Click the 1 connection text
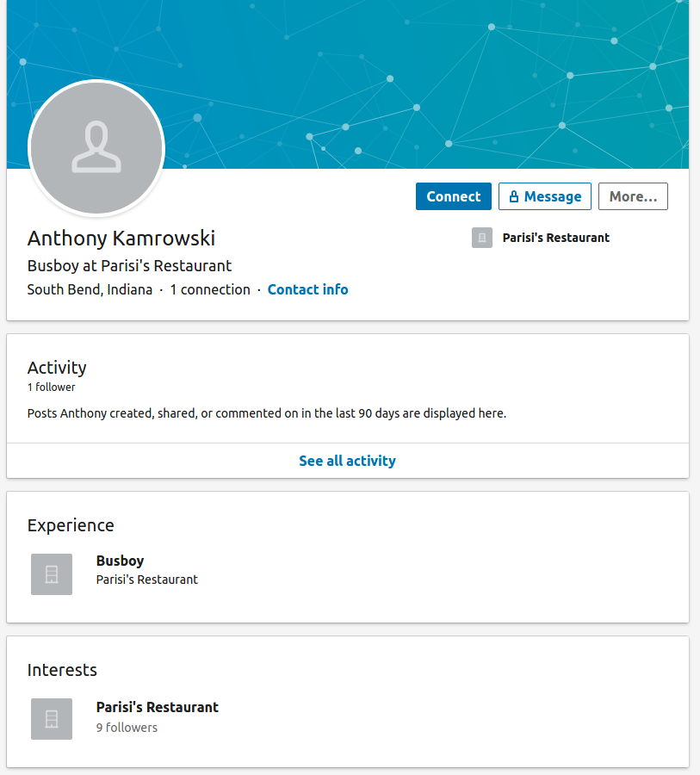Screen dimensions: 700x775 pos(210,289)
